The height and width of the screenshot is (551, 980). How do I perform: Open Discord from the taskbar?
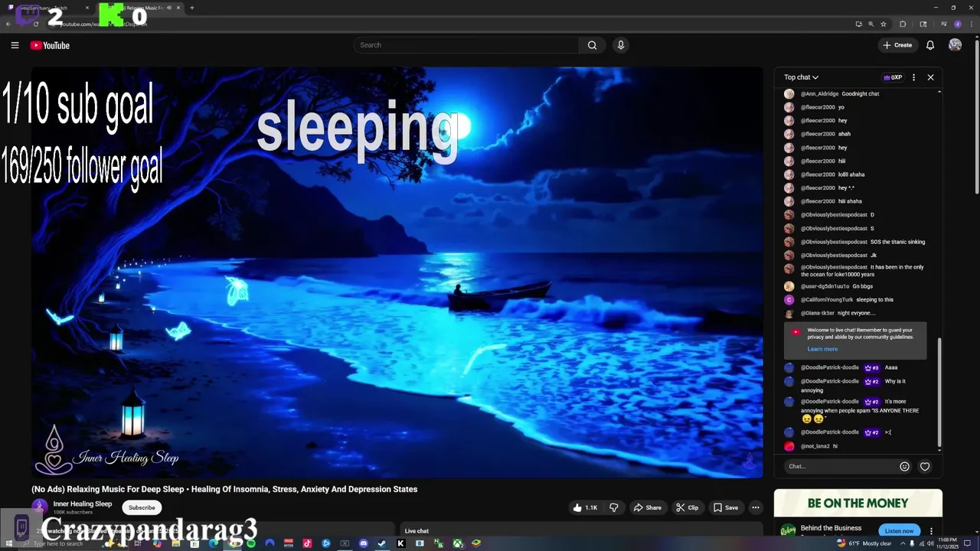(x=364, y=543)
